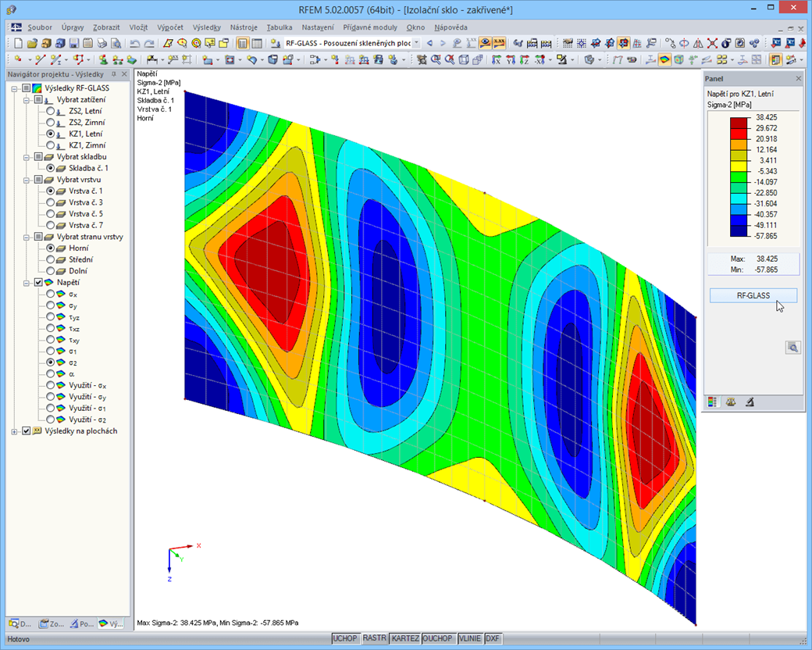Save the model with the floppy disk icon
This screenshot has width=812, height=650.
(x=74, y=43)
